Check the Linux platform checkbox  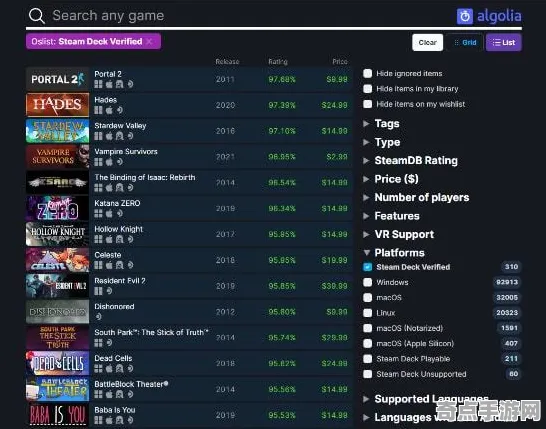[x=367, y=313]
